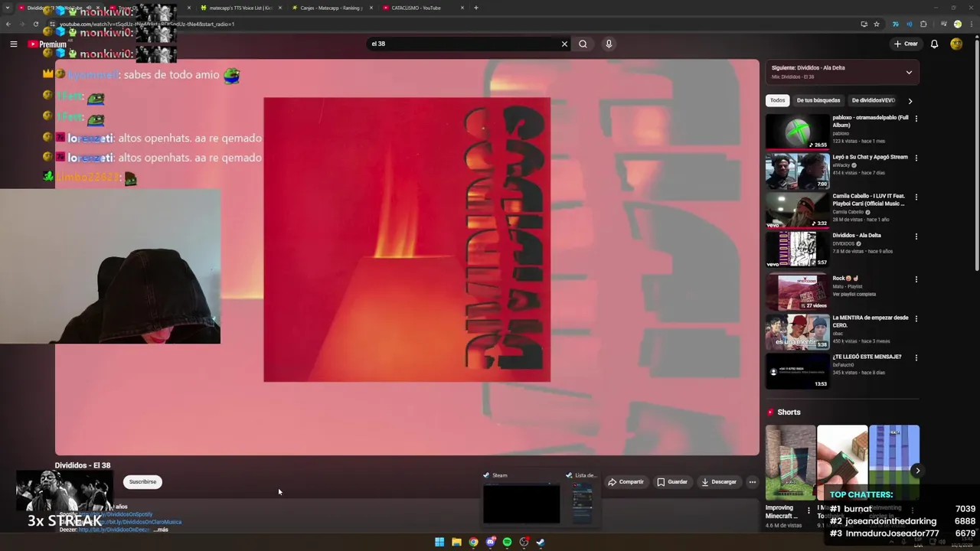Start voice search with microphone icon
The width and height of the screenshot is (980, 551).
pyautogui.click(x=609, y=44)
